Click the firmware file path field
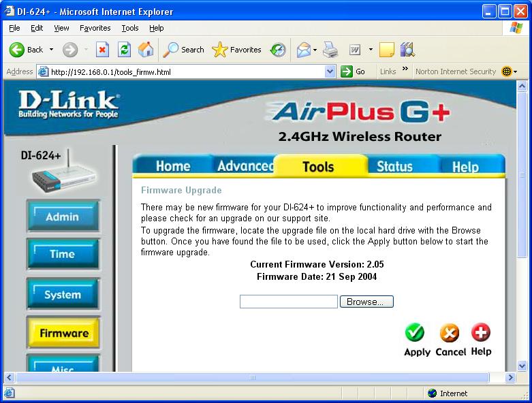Image resolution: width=532 pixels, height=403 pixels. [288, 302]
